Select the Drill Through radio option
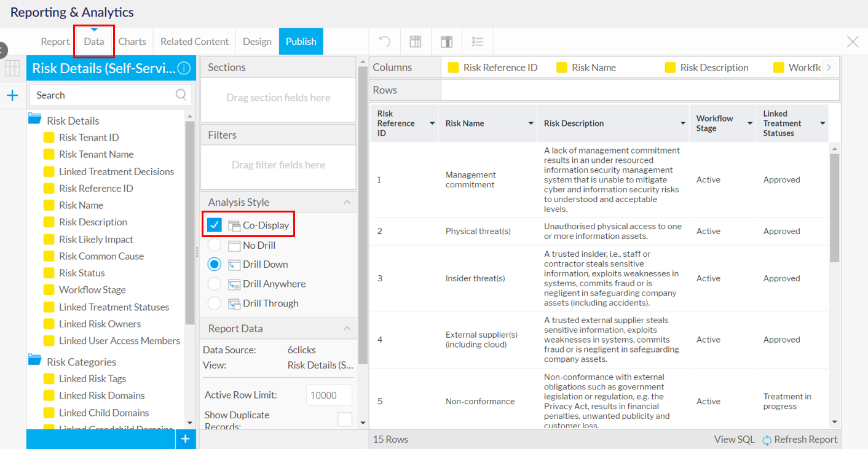The width and height of the screenshot is (868, 449). [215, 303]
